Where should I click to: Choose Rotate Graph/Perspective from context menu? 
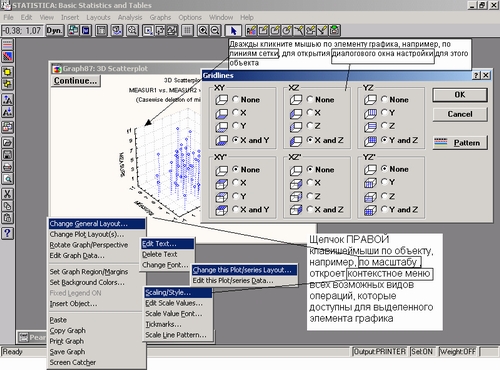89,245
